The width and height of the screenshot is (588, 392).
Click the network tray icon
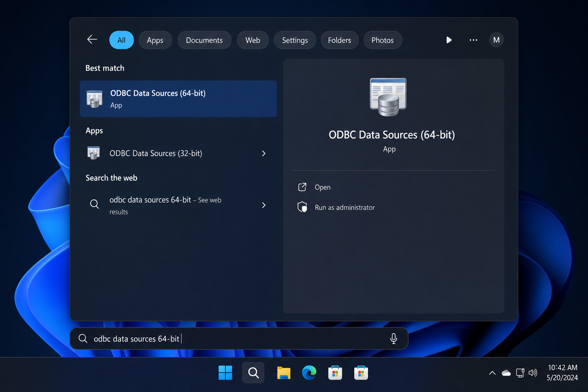pyautogui.click(x=520, y=373)
